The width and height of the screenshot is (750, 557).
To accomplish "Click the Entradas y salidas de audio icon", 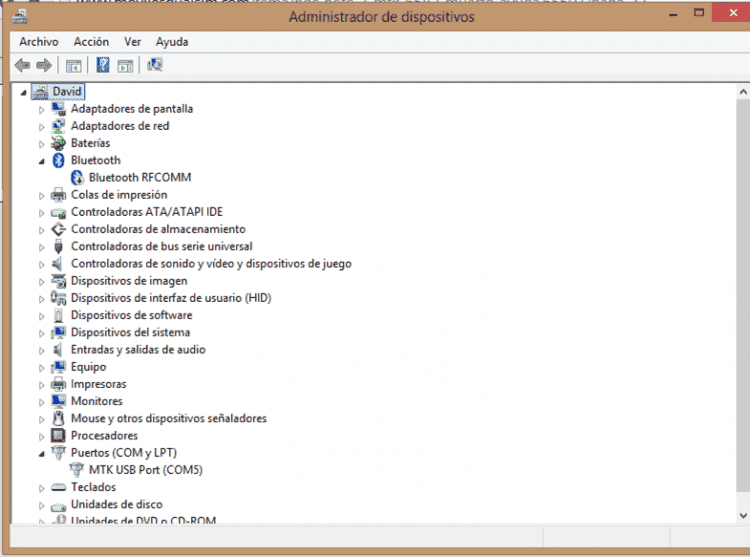I will [x=57, y=350].
